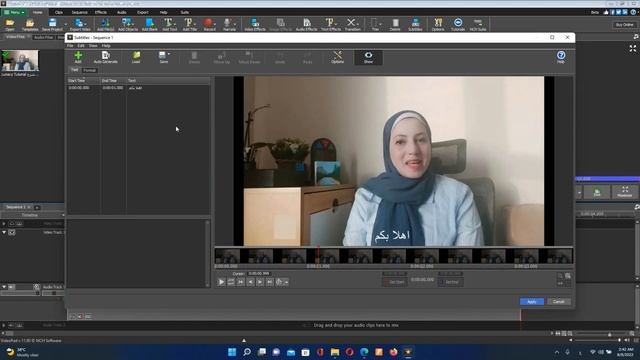
Task: Open the View menu in Subtitles window
Action: pyautogui.click(x=93, y=46)
